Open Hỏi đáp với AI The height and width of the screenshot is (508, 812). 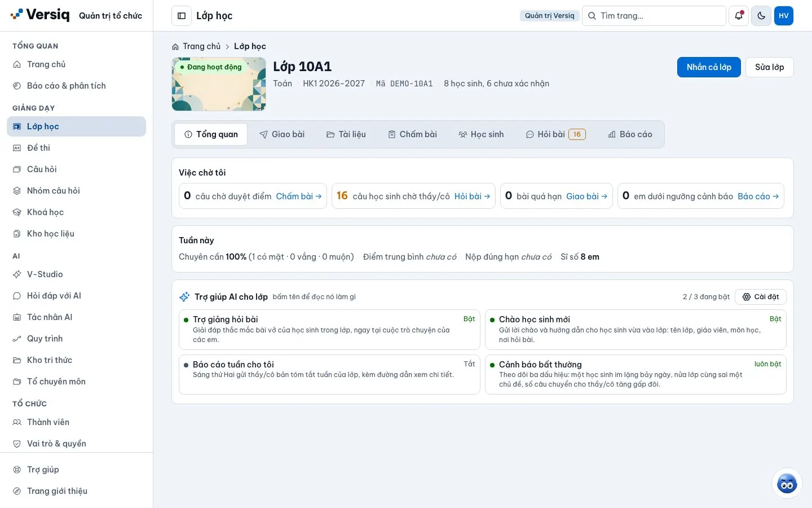coord(76,296)
